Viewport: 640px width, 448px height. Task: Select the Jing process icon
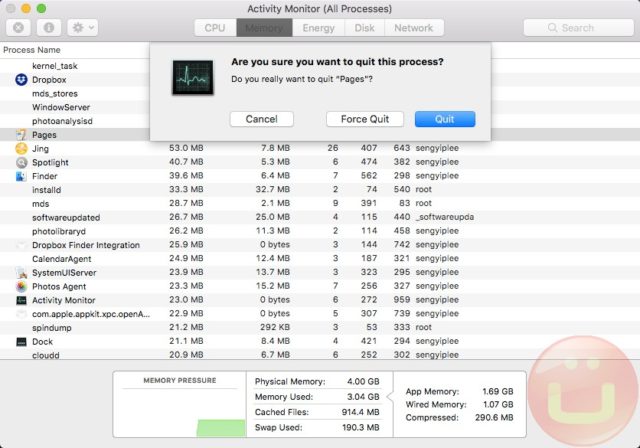(x=21, y=149)
